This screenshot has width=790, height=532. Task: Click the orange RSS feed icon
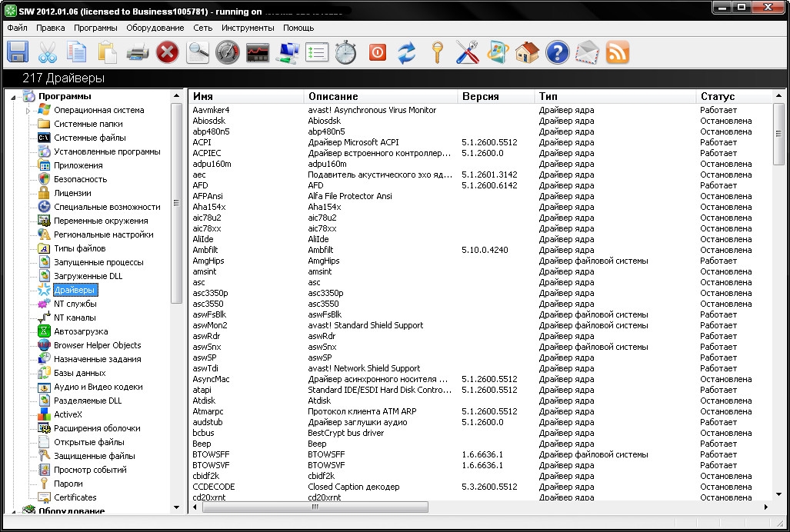[618, 52]
